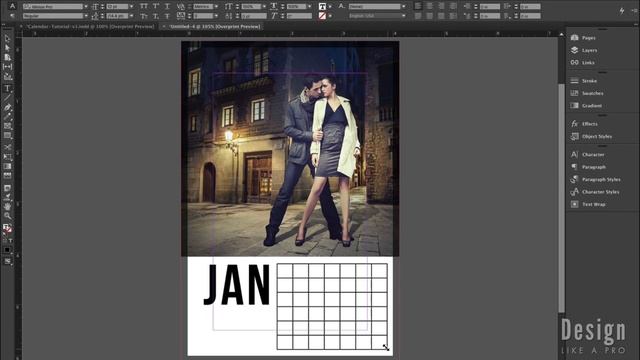Viewport: 640px width, 360px height.
Task: Select the Line tool
Action: pyautogui.click(x=7, y=98)
